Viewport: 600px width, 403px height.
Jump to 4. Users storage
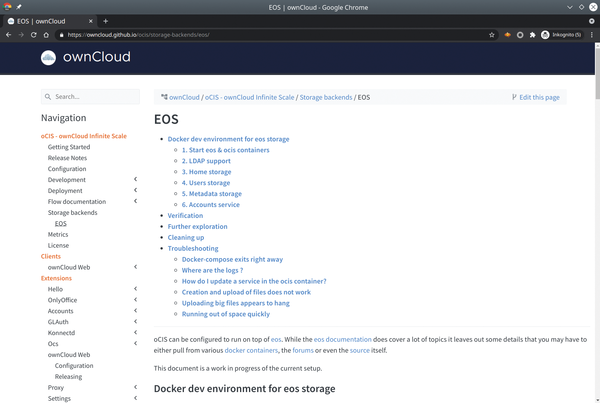tap(206, 183)
